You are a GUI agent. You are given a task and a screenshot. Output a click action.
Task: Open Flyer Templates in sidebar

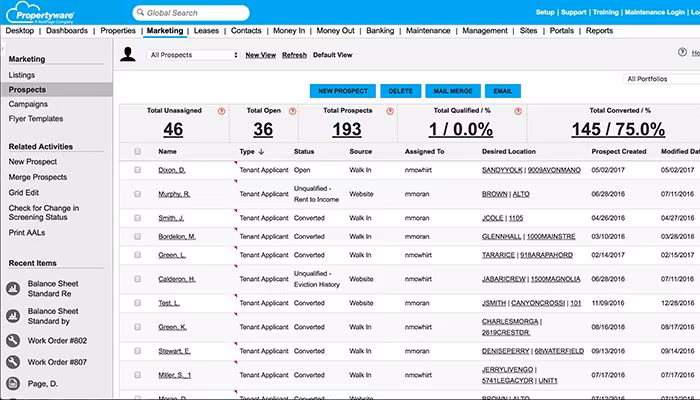[36, 119]
